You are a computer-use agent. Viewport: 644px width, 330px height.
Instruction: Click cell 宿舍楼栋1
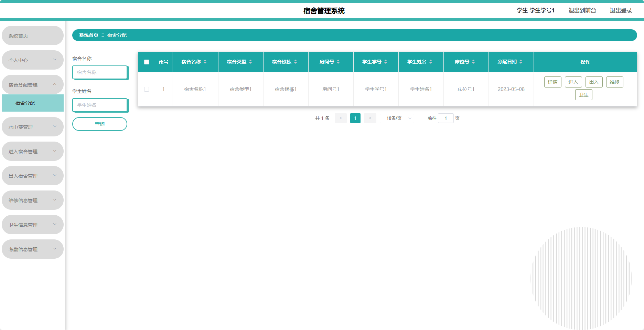(x=286, y=89)
